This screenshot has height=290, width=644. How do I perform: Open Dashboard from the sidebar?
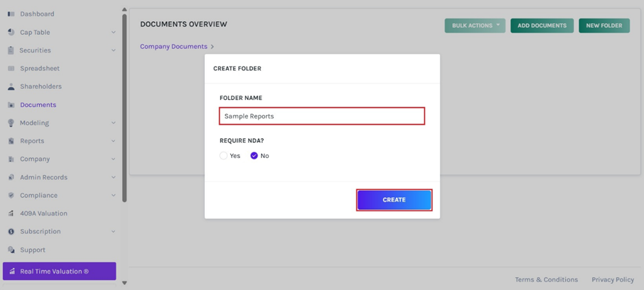coord(37,14)
